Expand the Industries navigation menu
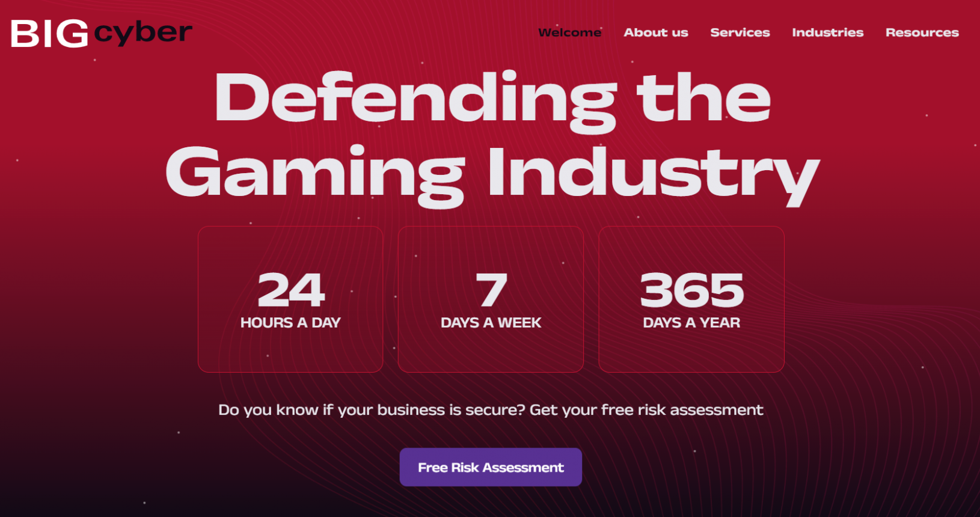 point(827,32)
